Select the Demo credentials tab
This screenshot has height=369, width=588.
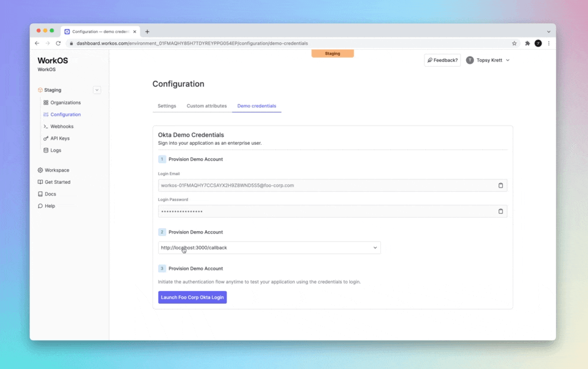[257, 106]
